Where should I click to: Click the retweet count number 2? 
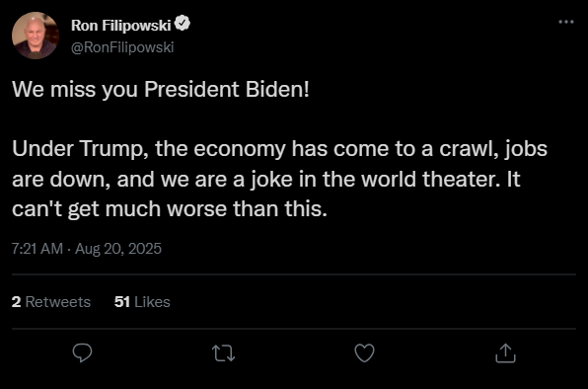16,302
